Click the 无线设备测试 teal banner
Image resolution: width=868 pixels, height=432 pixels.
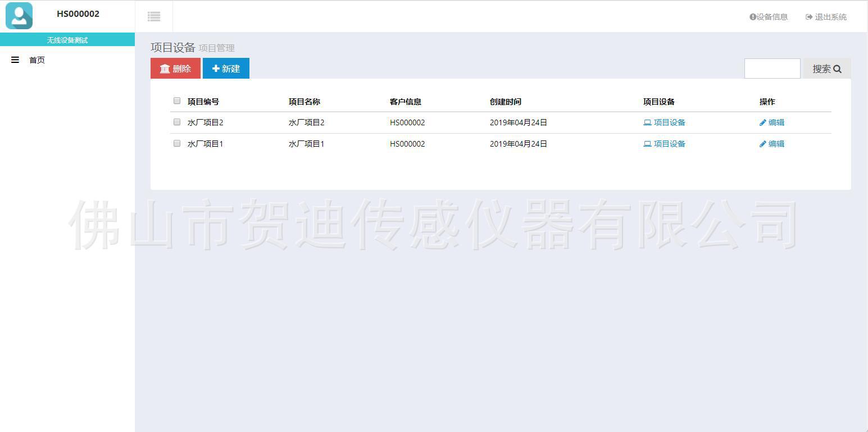pos(67,40)
